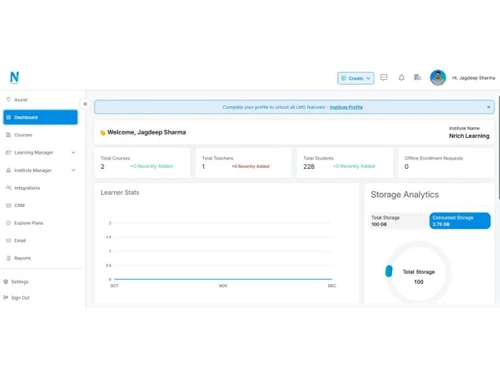Viewport: 500px width, 375px height.
Task: Open Reports in the sidebar
Action: 40,258
